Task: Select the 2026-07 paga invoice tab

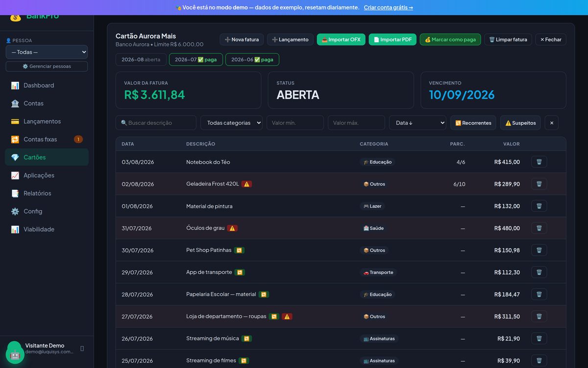Action: (196, 59)
